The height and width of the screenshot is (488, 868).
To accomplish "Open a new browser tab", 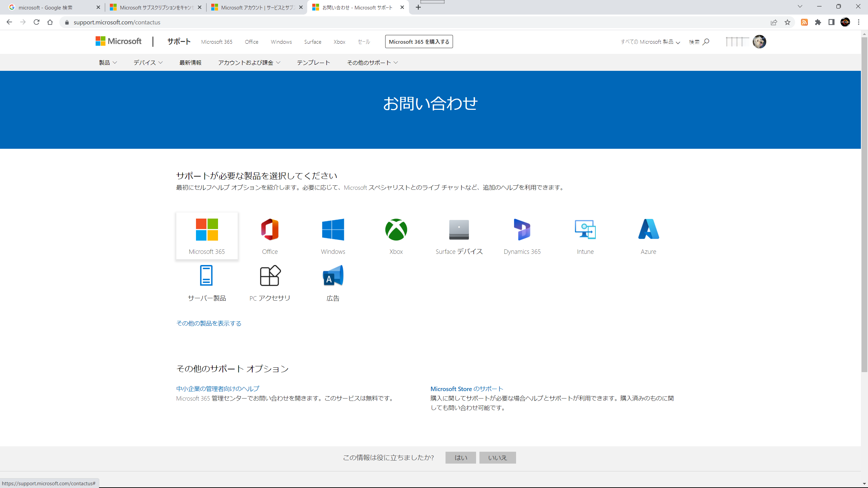I will (x=418, y=7).
